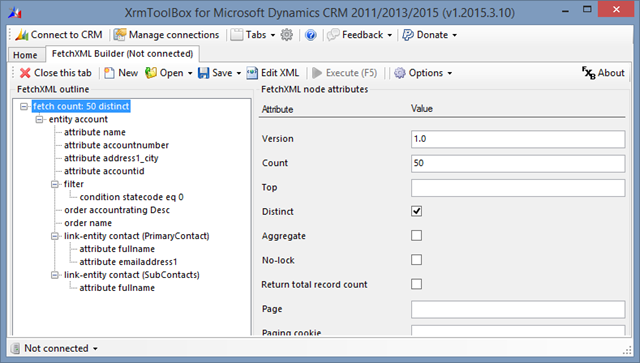Collapse link-entity contact (PrimaryContact) node
This screenshot has width=640, height=363.
click(55, 236)
